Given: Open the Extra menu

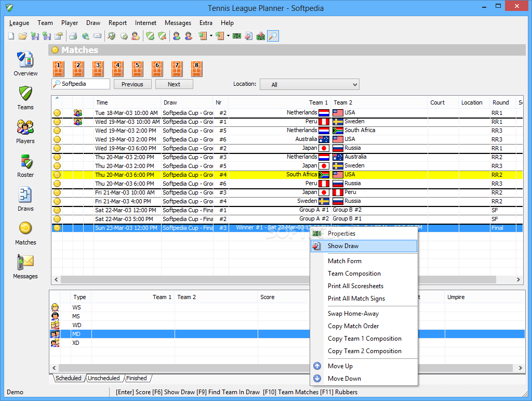Looking at the screenshot, I should [206, 23].
